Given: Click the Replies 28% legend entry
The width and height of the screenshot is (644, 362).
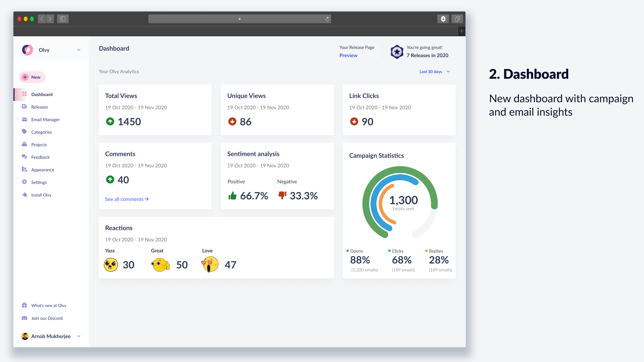Looking at the screenshot, I should pyautogui.click(x=439, y=260).
